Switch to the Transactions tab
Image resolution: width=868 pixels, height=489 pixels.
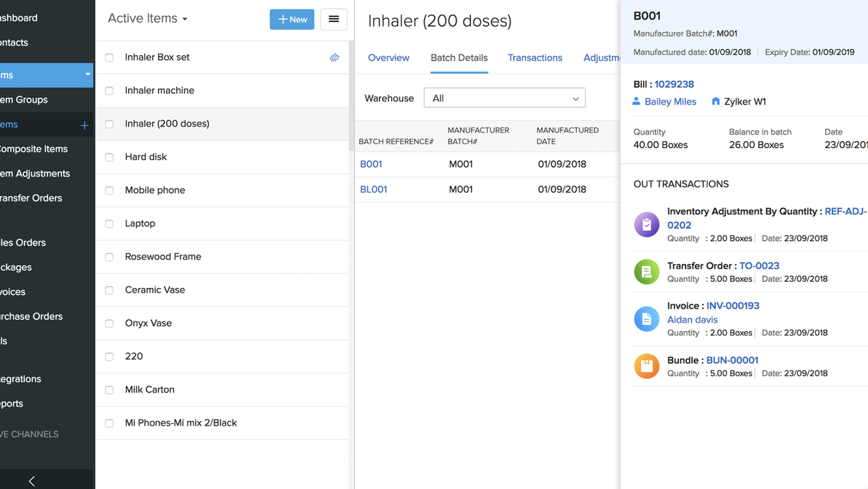point(535,58)
